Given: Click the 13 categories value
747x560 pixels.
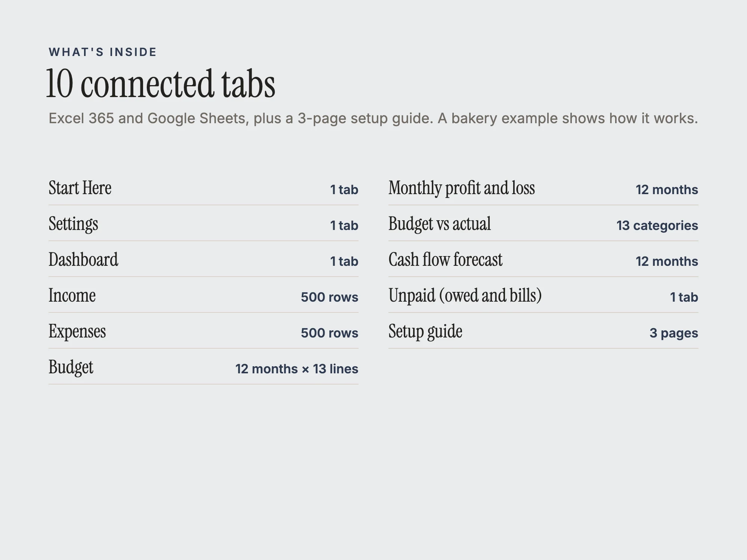Looking at the screenshot, I should click(x=657, y=225).
